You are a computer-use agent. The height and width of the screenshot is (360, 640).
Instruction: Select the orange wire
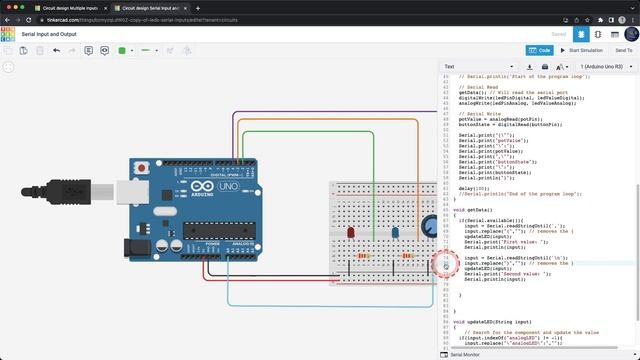point(328,120)
